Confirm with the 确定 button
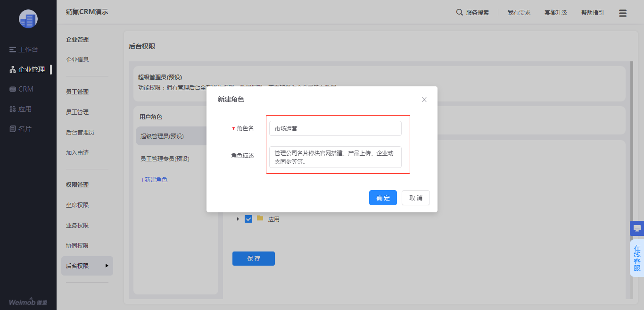 coord(383,198)
